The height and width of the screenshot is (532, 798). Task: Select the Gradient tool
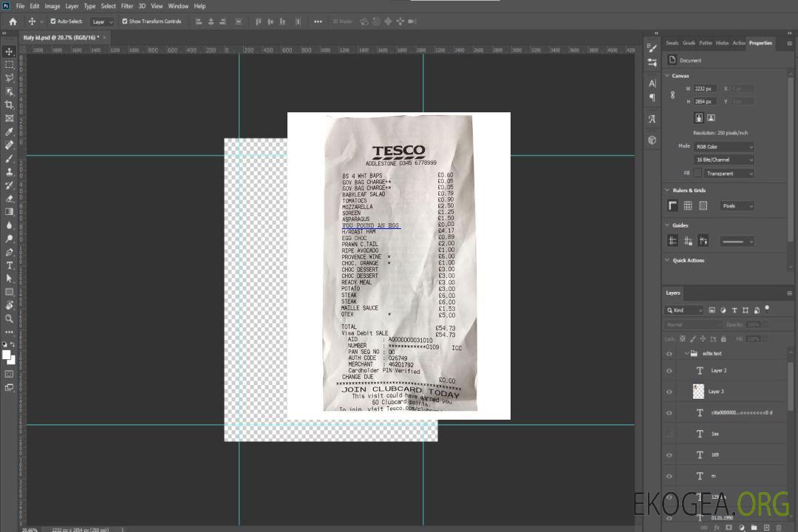coord(9,212)
